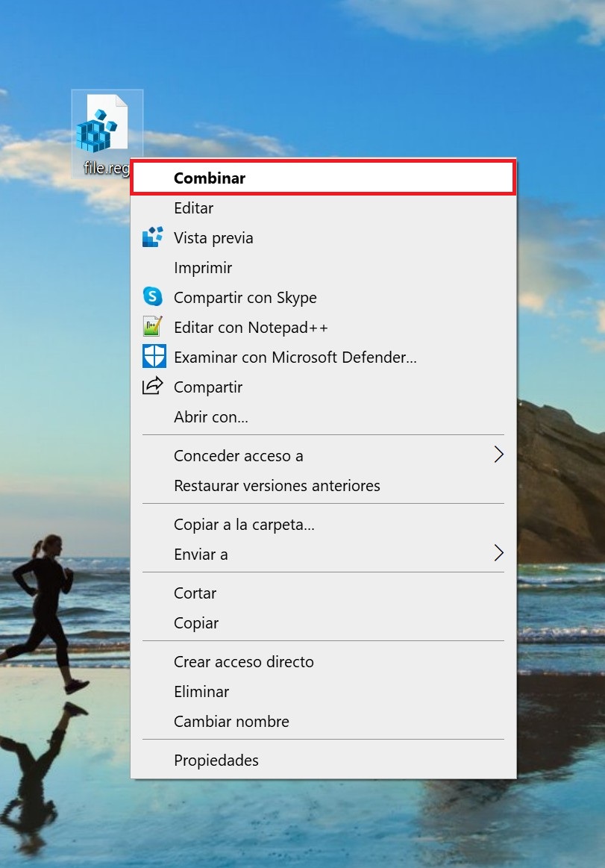The image size is (605, 868).
Task: Click the share arrow icon beside Compartir
Action: coord(153,387)
